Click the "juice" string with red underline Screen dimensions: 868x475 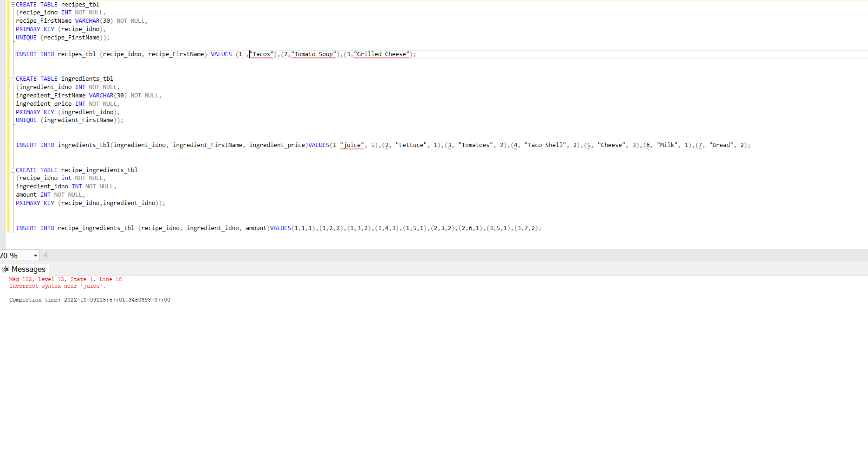coord(352,145)
